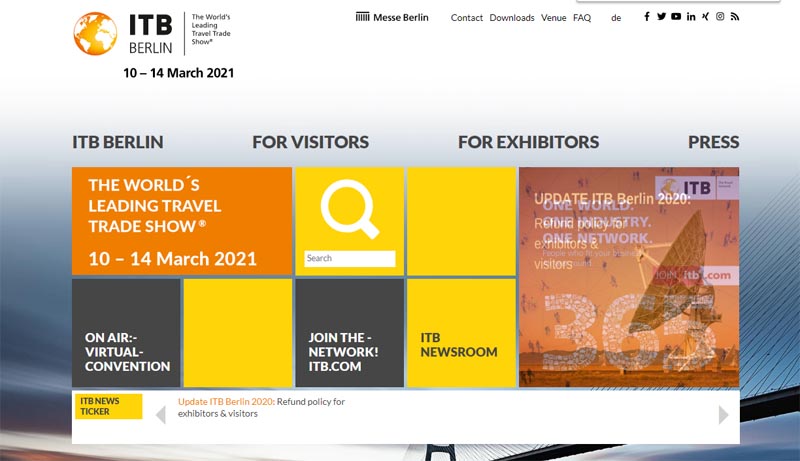The height and width of the screenshot is (461, 800).
Task: Open the ON AIR Virtual Convention tile
Action: [x=126, y=332]
